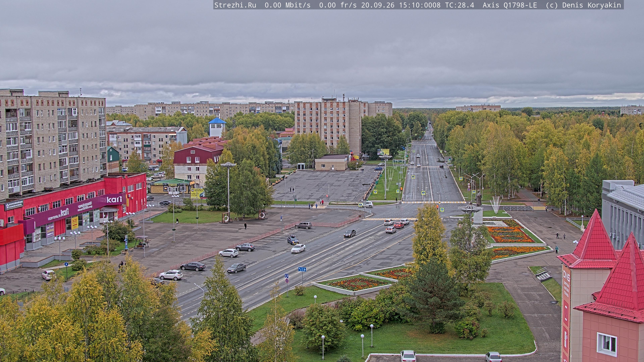The width and height of the screenshot is (644, 362).
Task: Select the Axis Q1798-LE camera label
Action: [x=509, y=5]
